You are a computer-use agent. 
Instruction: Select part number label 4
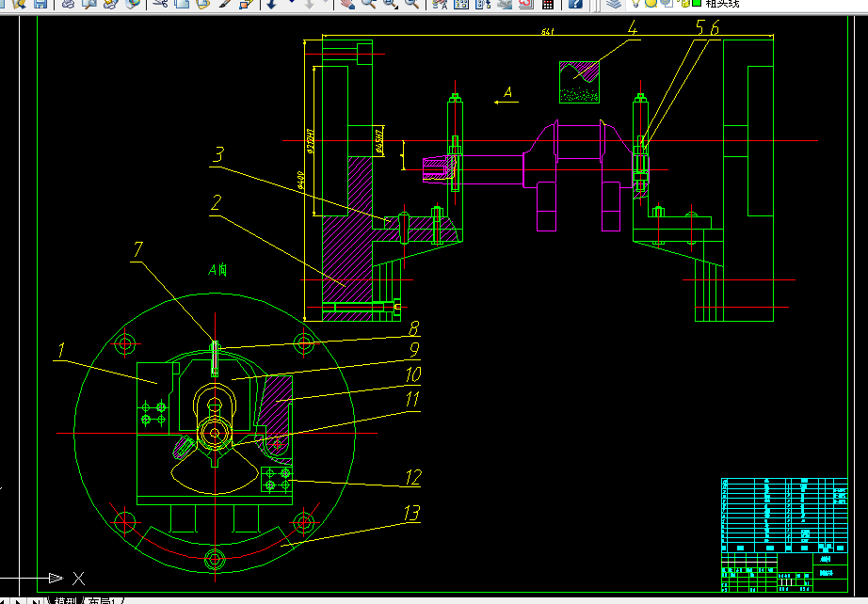point(633,27)
